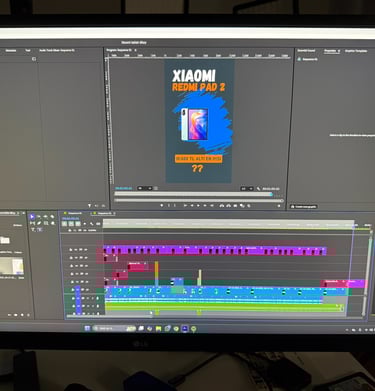Select the long purple clip on the timeline

click(215, 251)
